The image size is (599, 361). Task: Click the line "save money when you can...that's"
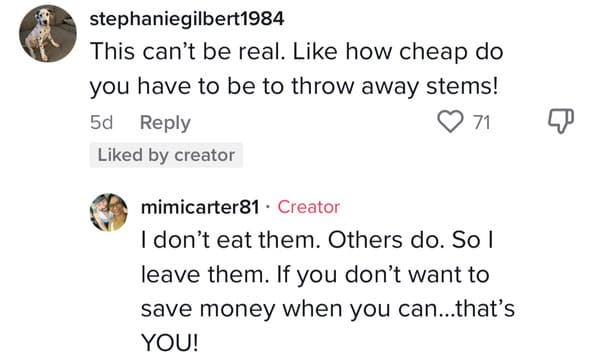[x=328, y=309]
